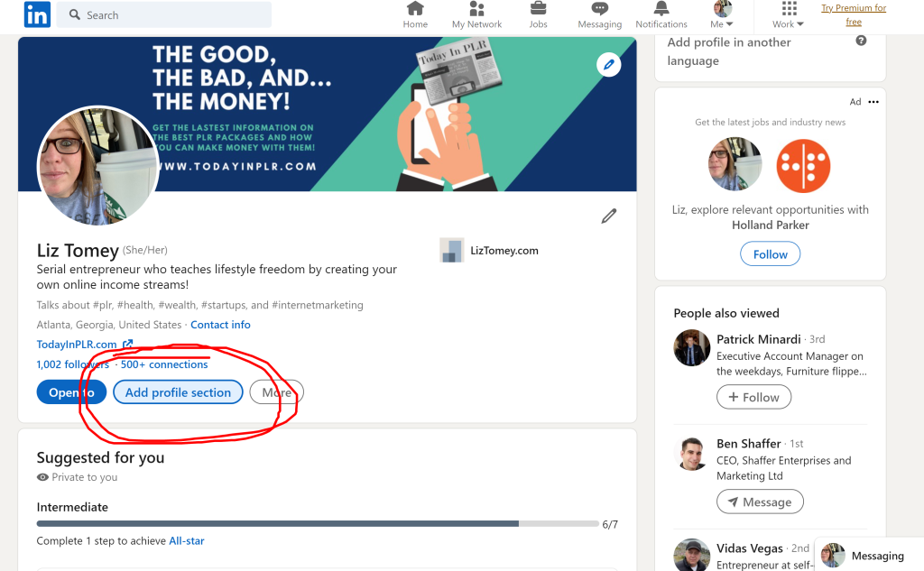The image size is (924, 571).
Task: Click the More button on profile
Action: tap(277, 392)
